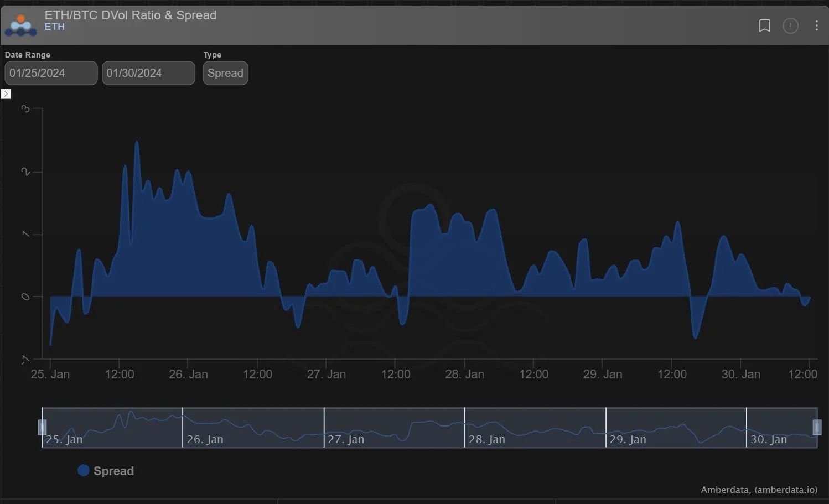Edit the start date 01/25/2024 field
829x504 pixels.
click(51, 73)
